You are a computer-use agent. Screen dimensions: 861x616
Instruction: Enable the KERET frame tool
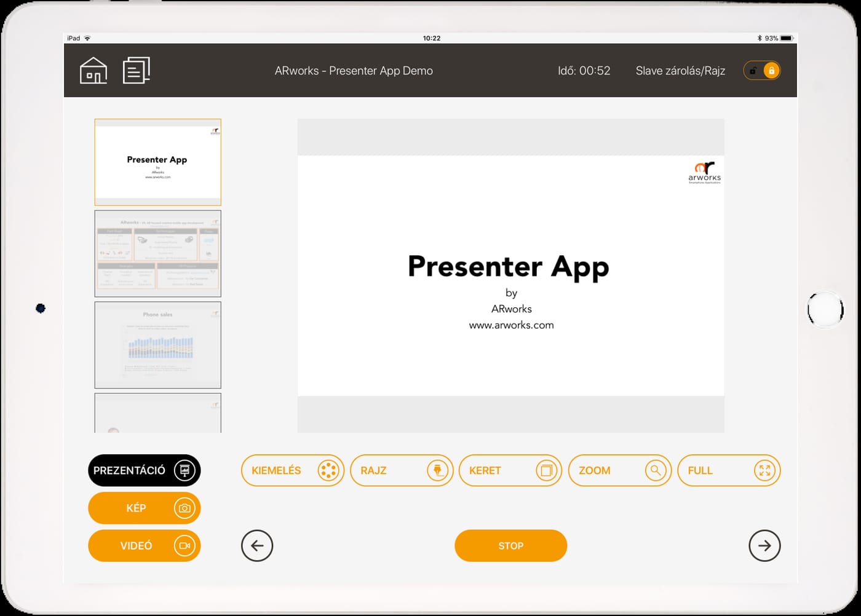(x=510, y=470)
